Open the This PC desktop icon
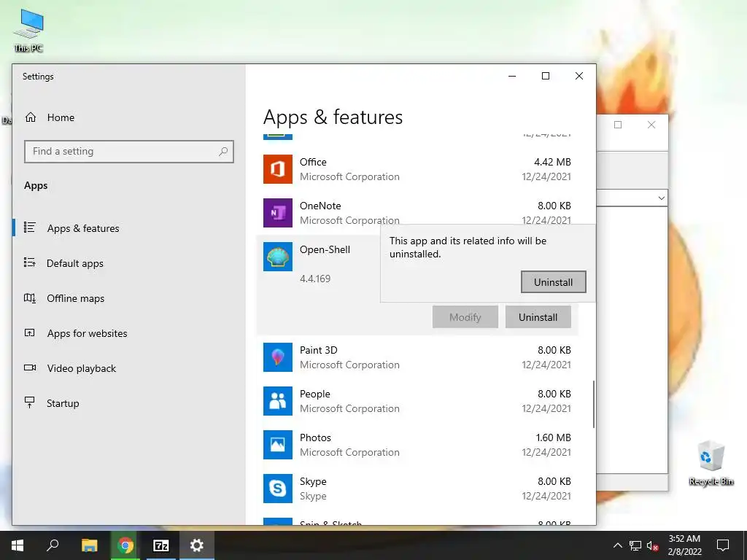Screen dimensions: 747x560 (28, 29)
